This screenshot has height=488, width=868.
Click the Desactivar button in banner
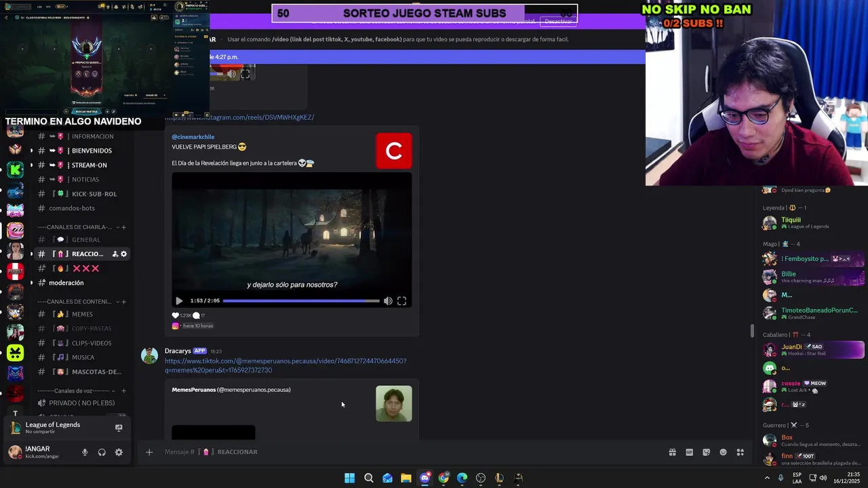coord(558,21)
